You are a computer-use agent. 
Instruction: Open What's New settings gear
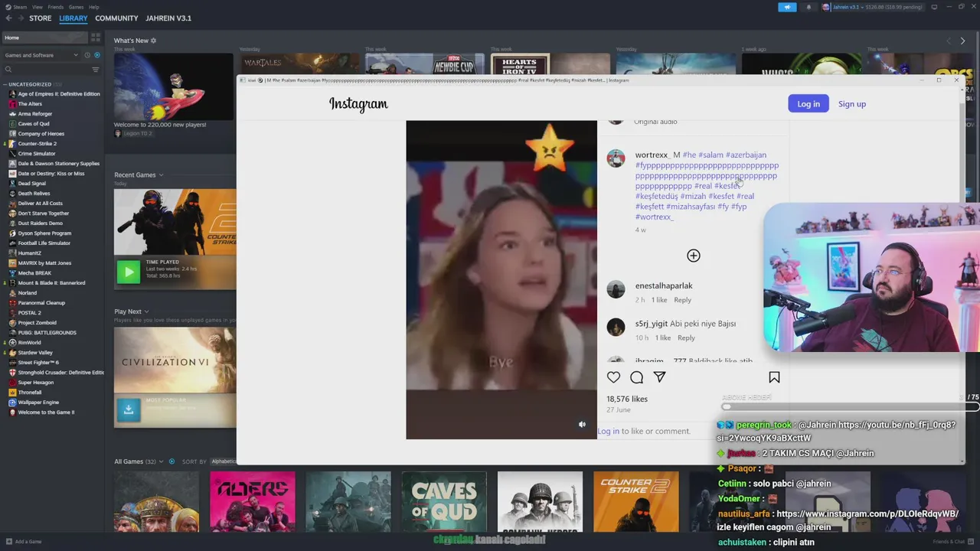pyautogui.click(x=153, y=41)
